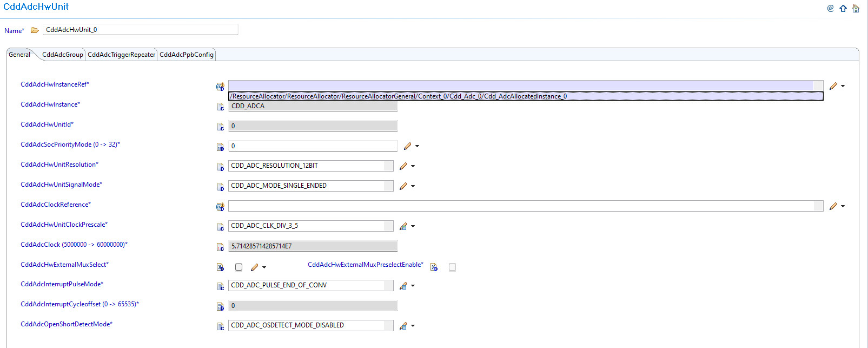Image resolution: width=868 pixels, height=348 pixels.
Task: Click the @ reference icon at top right
Action: pos(831,8)
